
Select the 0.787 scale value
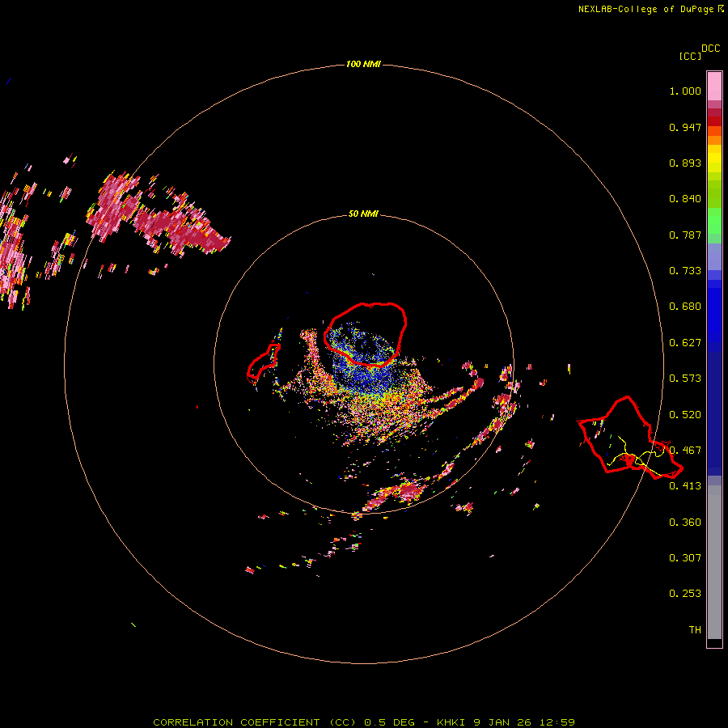coord(685,235)
